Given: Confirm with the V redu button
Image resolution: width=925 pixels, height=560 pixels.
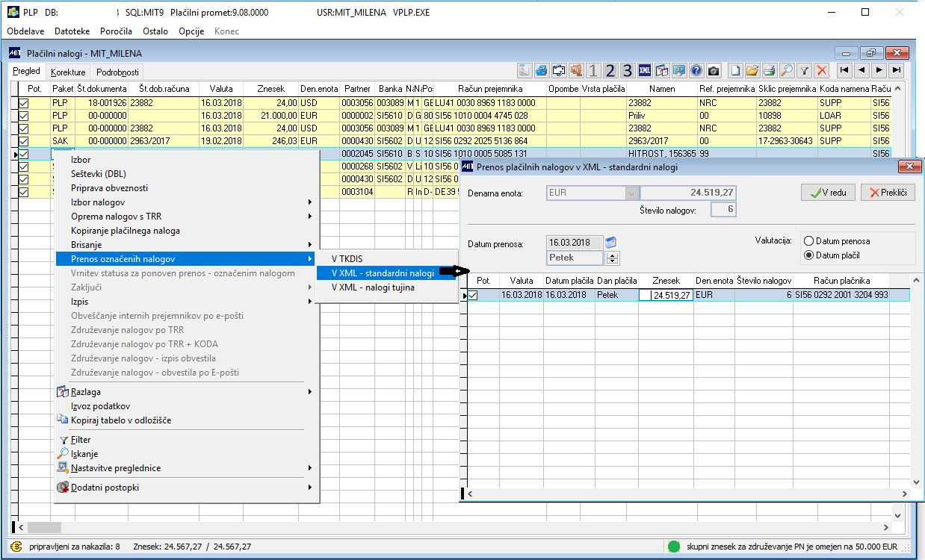Looking at the screenshot, I should (x=828, y=193).
